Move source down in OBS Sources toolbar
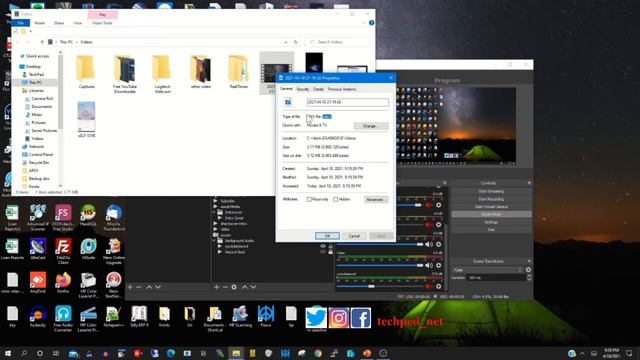640x360 pixels. tap(253, 287)
